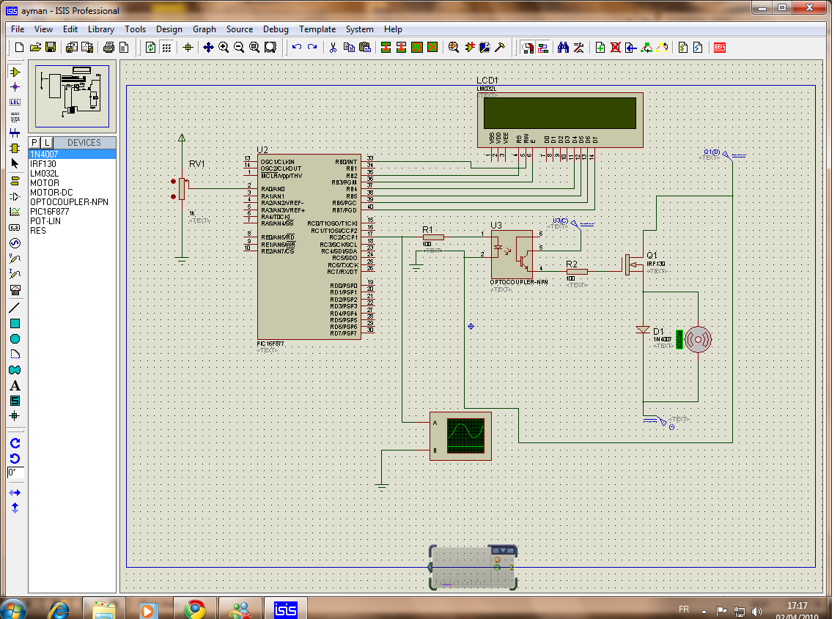Flip the component horizontally using mirror icon
This screenshot has height=619, width=840.
point(15,493)
